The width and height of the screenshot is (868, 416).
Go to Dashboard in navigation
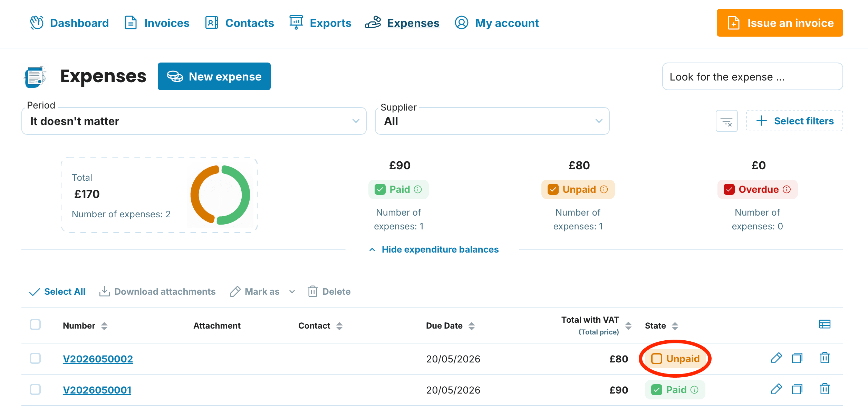(x=69, y=23)
